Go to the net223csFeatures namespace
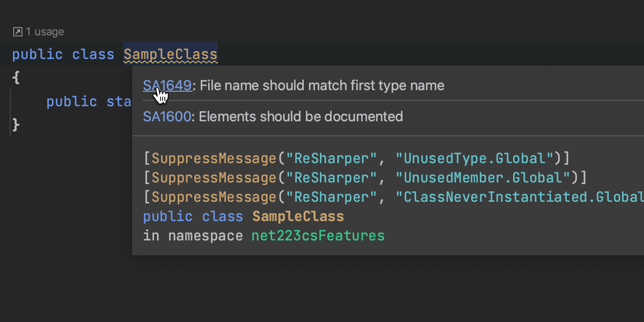Screen dimensions: 644x322 pyautogui.click(x=318, y=236)
